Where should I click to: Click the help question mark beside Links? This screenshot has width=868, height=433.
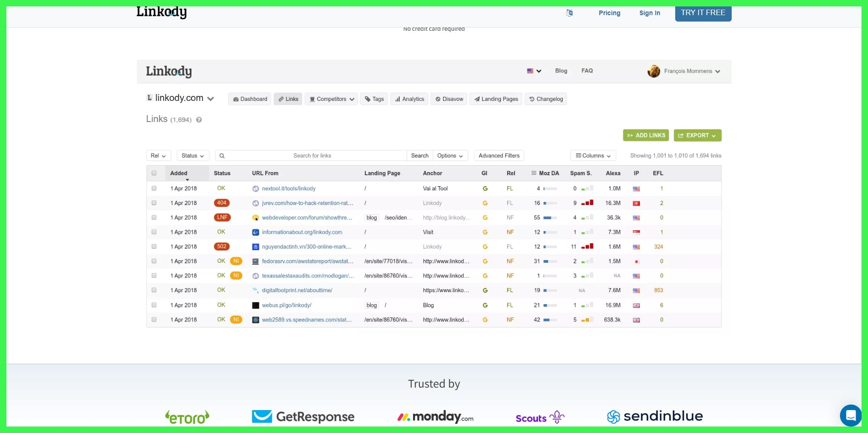pyautogui.click(x=199, y=120)
